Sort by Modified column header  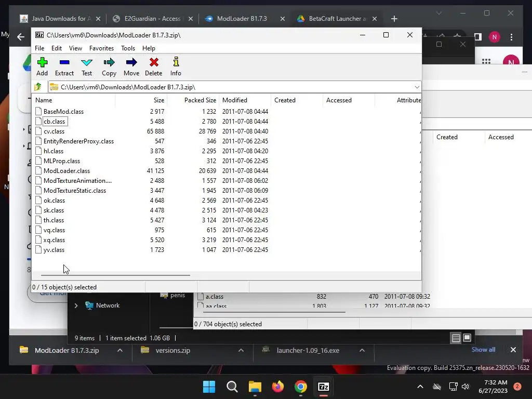pyautogui.click(x=245, y=100)
